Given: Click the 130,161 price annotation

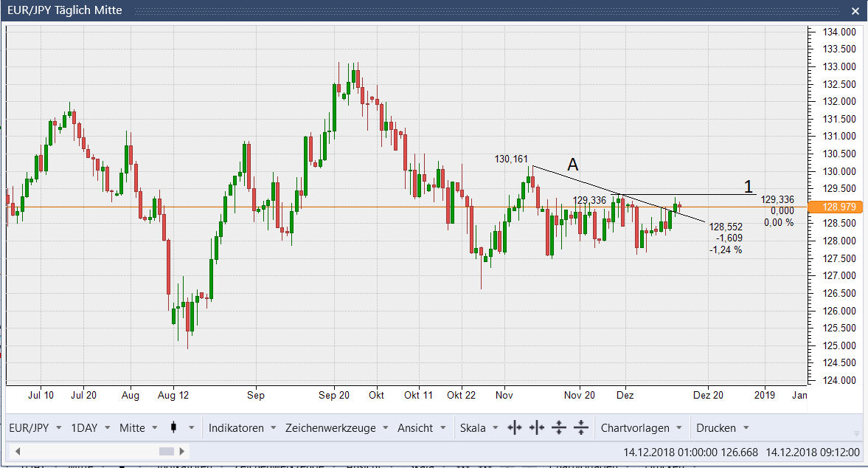Looking at the screenshot, I should tap(511, 159).
